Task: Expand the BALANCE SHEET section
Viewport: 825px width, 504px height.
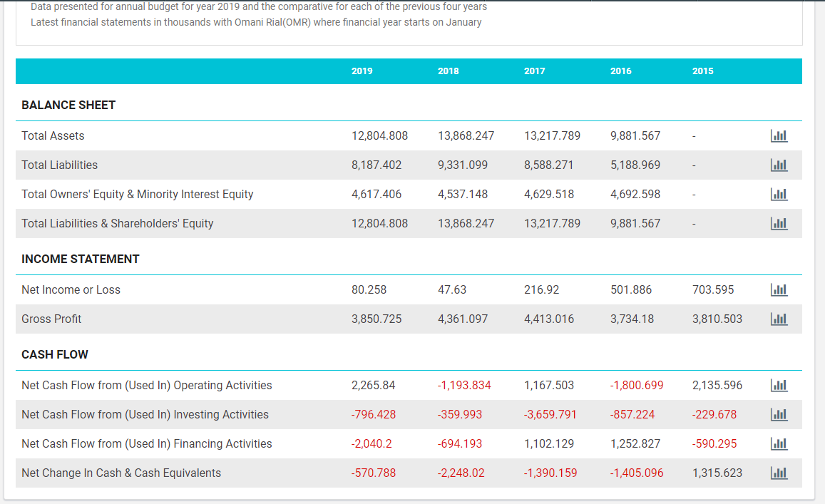Action: tap(68, 105)
